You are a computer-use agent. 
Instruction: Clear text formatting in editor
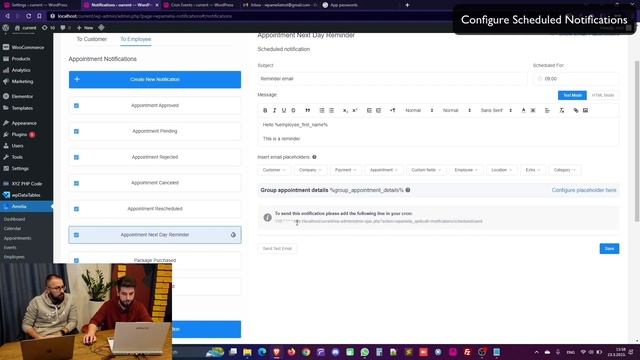pos(562,110)
